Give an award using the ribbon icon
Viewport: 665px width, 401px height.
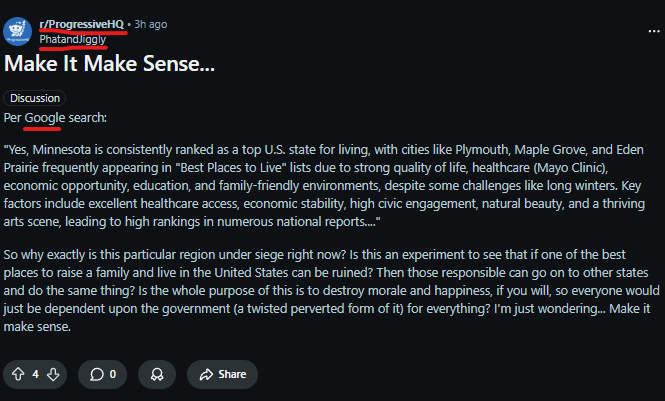click(x=157, y=374)
